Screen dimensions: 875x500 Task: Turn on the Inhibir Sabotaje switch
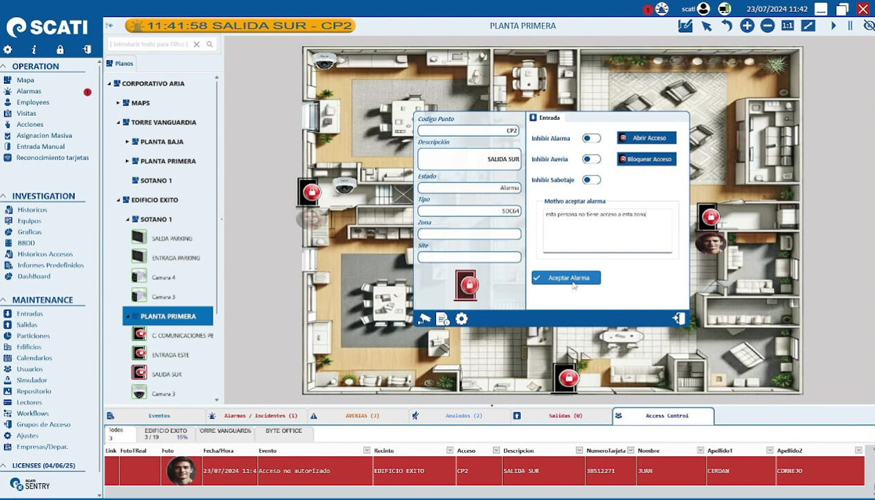(591, 180)
